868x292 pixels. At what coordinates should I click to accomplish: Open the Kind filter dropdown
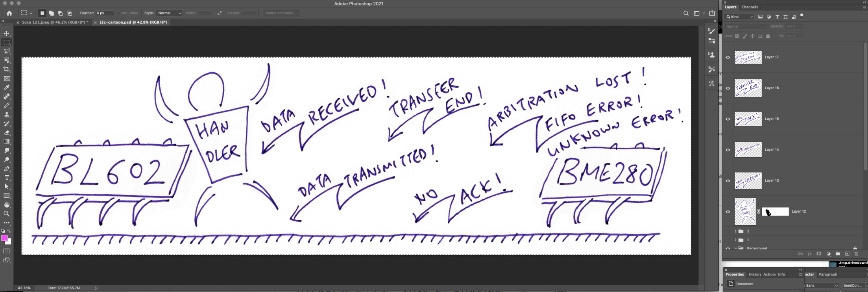click(x=739, y=17)
